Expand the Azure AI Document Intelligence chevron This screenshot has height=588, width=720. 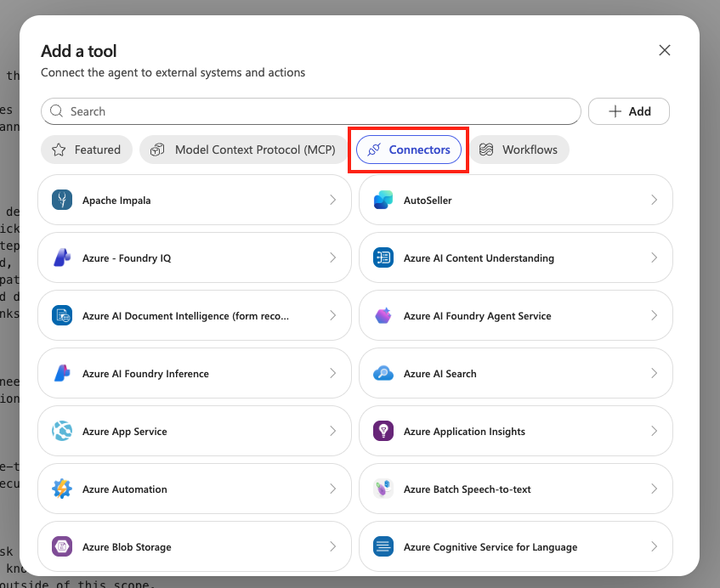click(333, 316)
